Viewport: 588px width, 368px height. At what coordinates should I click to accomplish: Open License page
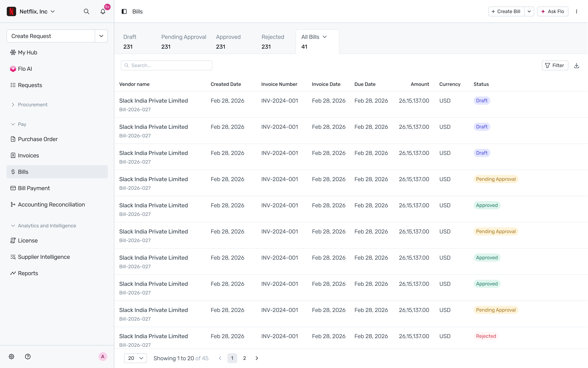(57, 240)
